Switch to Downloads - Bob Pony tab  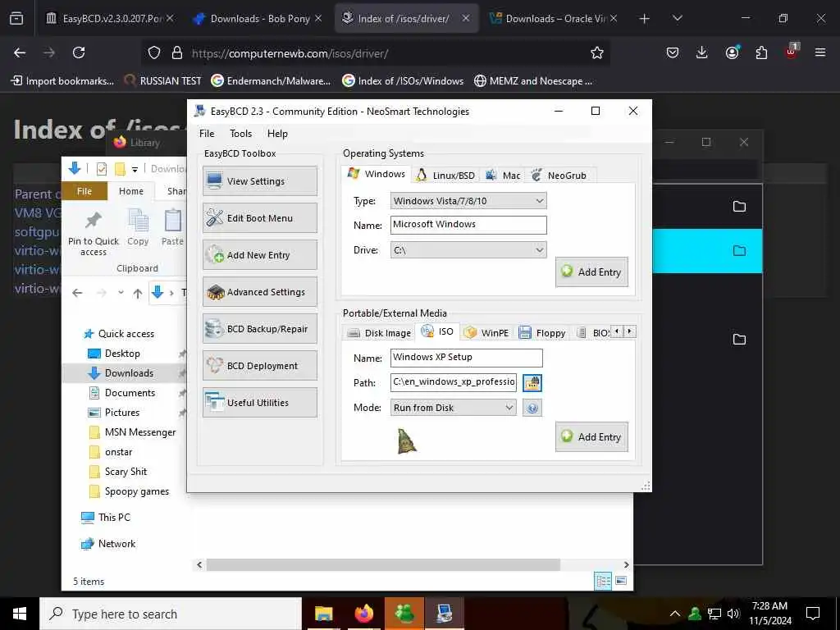pyautogui.click(x=257, y=19)
